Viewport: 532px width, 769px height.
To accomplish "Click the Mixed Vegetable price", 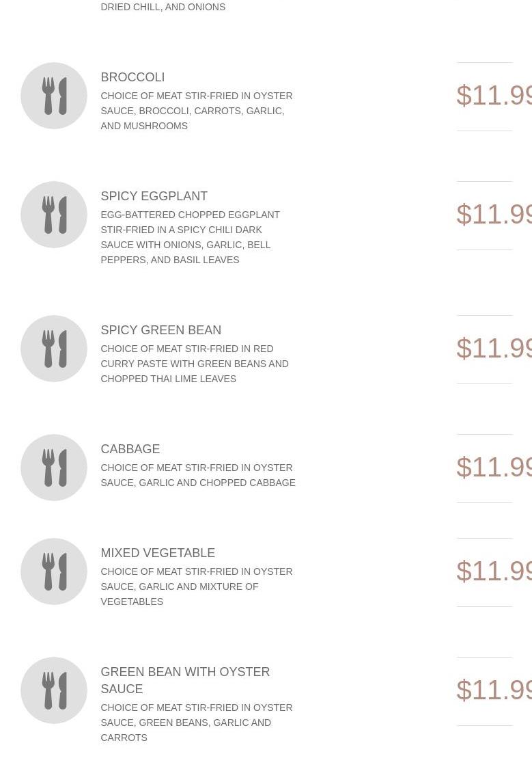I will click(x=493, y=571).
